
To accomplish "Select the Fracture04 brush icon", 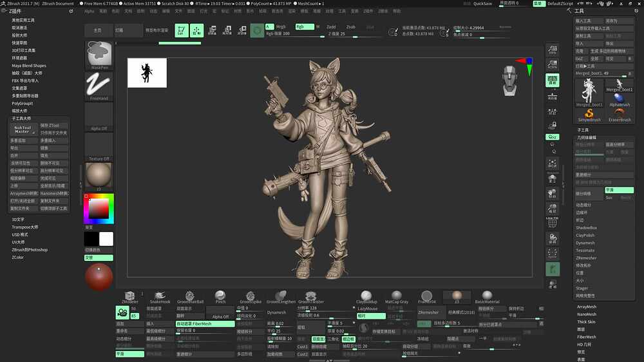I will (427, 297).
